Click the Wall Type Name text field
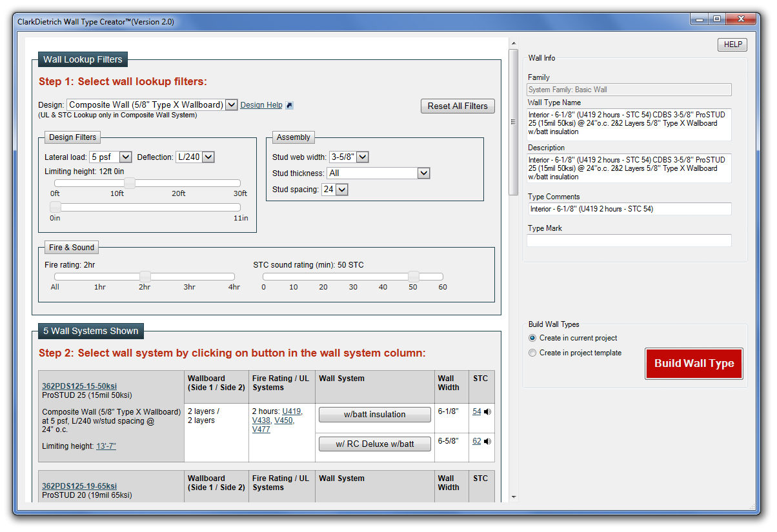Image resolution: width=777 pixels, height=532 pixels. click(x=629, y=124)
